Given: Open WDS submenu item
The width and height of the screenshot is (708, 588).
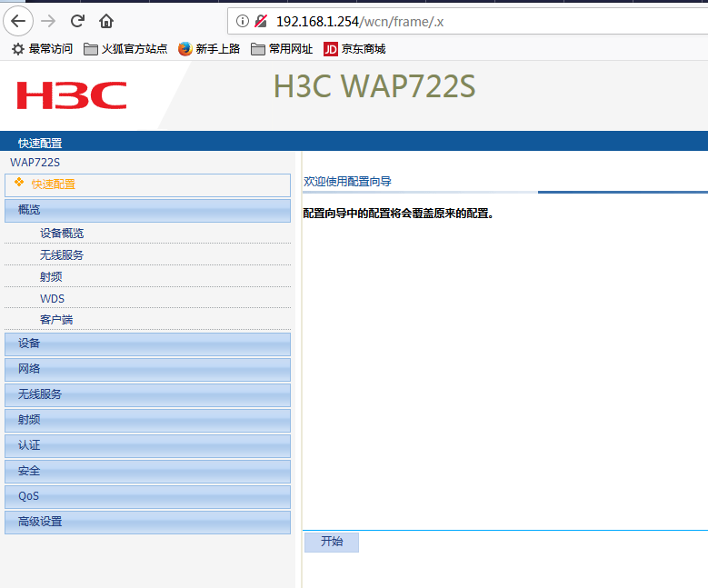Looking at the screenshot, I should [53, 298].
